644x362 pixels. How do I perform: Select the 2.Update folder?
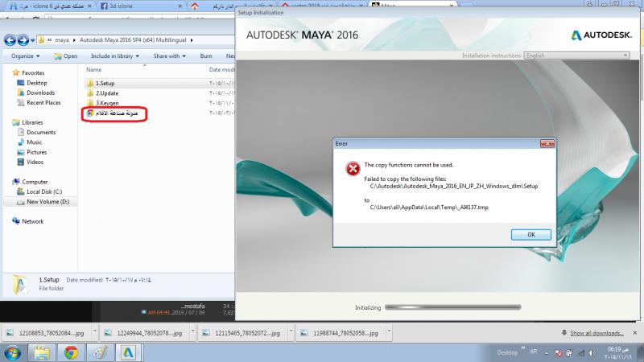click(x=107, y=93)
